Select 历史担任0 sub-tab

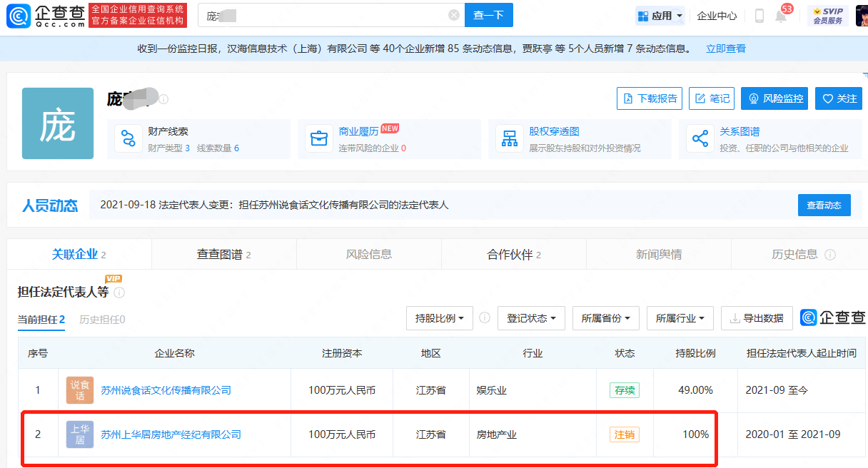tap(102, 320)
